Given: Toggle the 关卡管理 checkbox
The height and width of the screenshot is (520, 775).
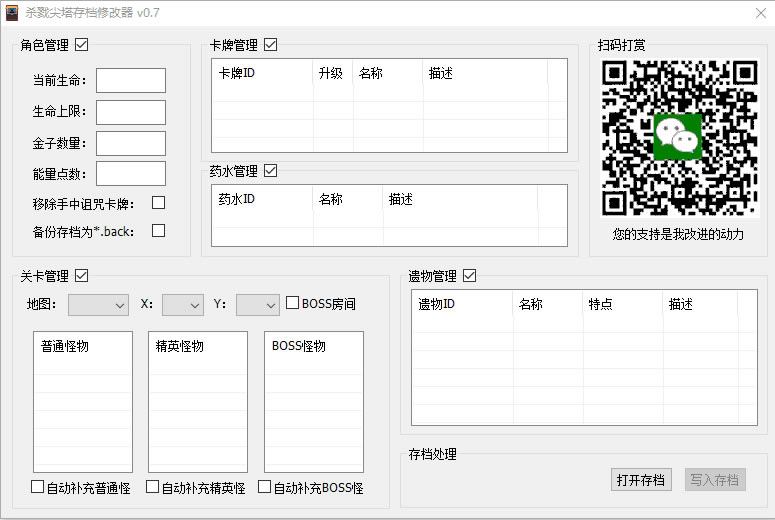Looking at the screenshot, I should [81, 276].
